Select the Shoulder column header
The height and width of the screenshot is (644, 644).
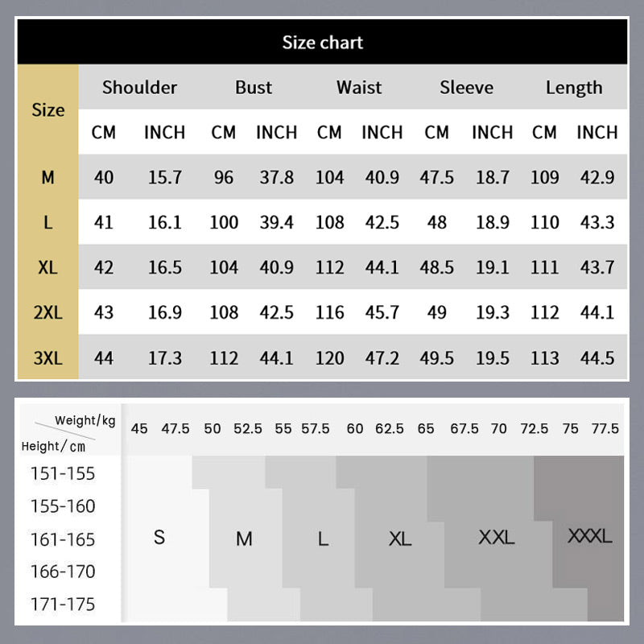tap(139, 88)
